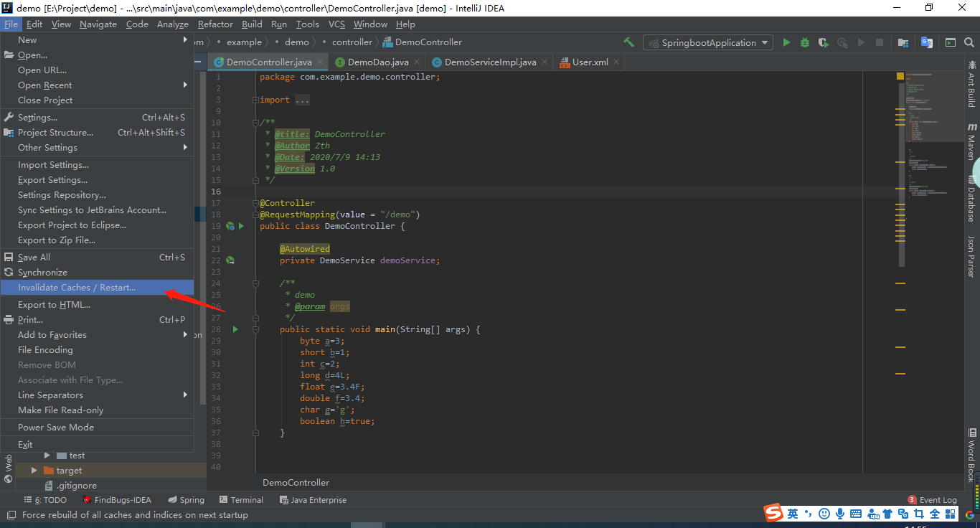
Task: Expand the Line Separators submenu
Action: (x=97, y=395)
